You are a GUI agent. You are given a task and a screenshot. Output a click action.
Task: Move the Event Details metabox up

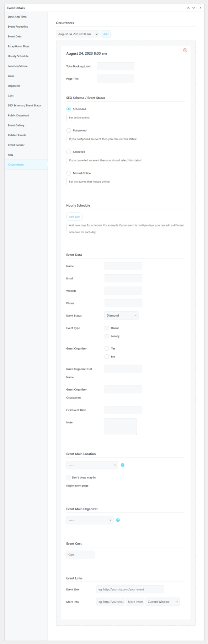pos(188,8)
